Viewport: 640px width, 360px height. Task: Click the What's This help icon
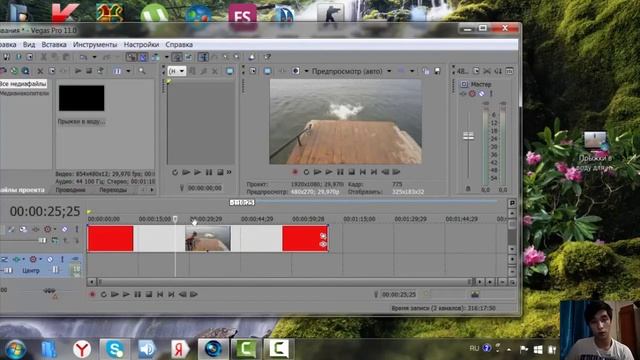267,57
